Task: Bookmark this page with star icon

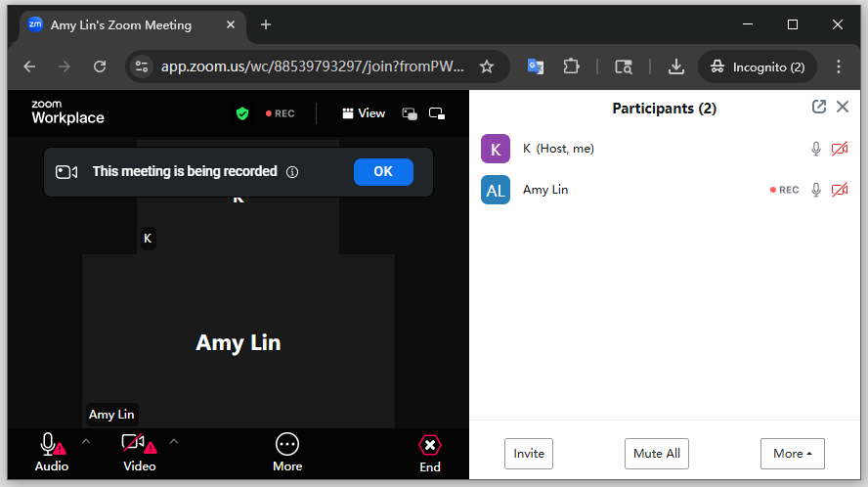Action: coord(487,66)
